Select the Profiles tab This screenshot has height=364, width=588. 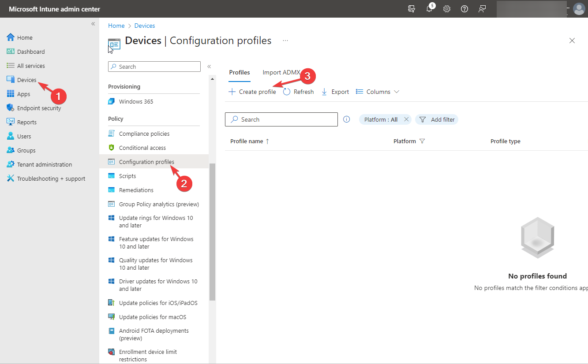pyautogui.click(x=240, y=72)
